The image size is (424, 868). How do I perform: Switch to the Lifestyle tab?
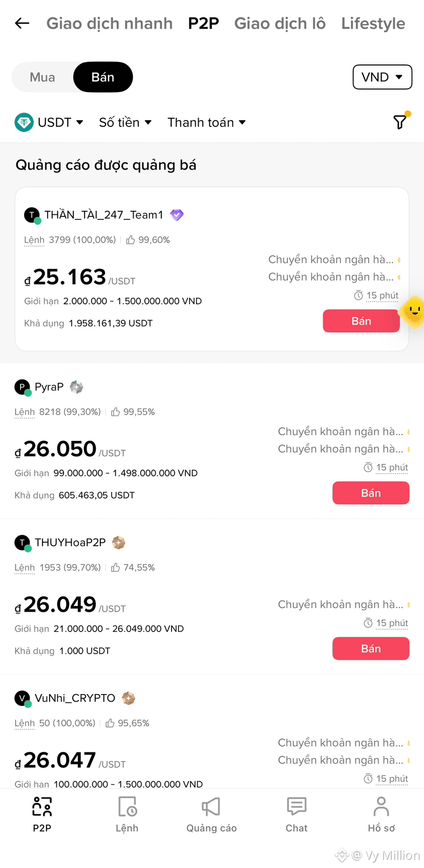(x=373, y=23)
